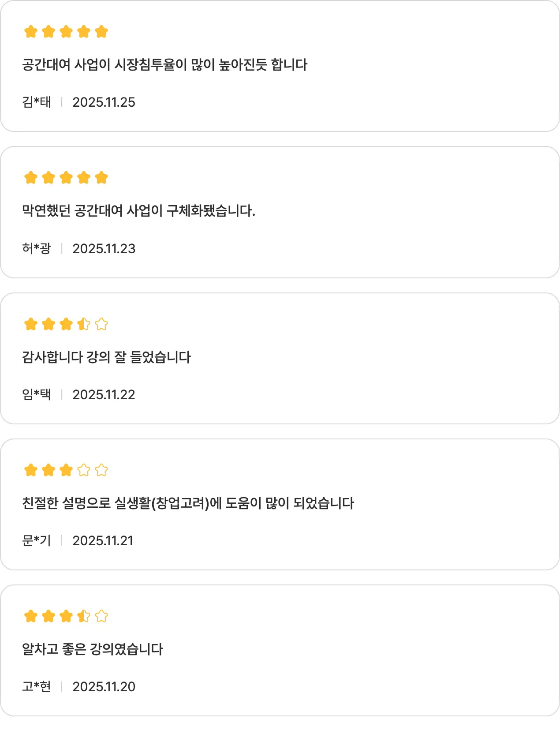Click the reviewer name 허*광
560x738 pixels.
(x=37, y=249)
